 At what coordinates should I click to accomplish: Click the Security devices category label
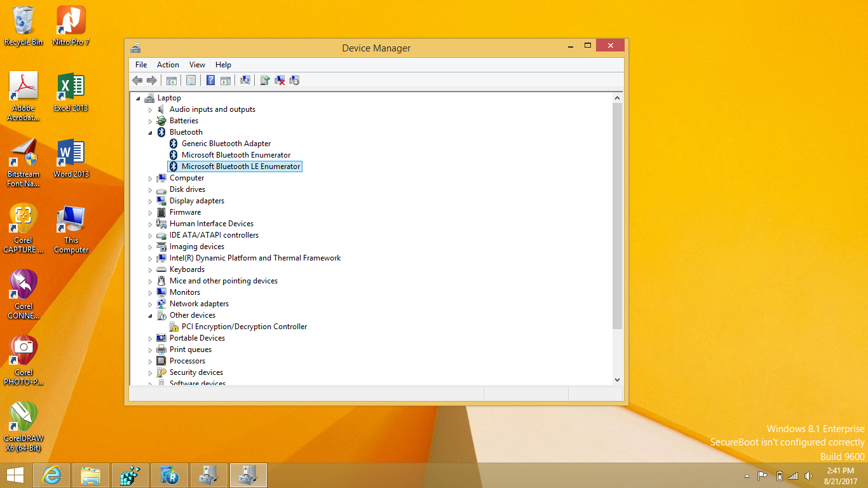pos(196,372)
